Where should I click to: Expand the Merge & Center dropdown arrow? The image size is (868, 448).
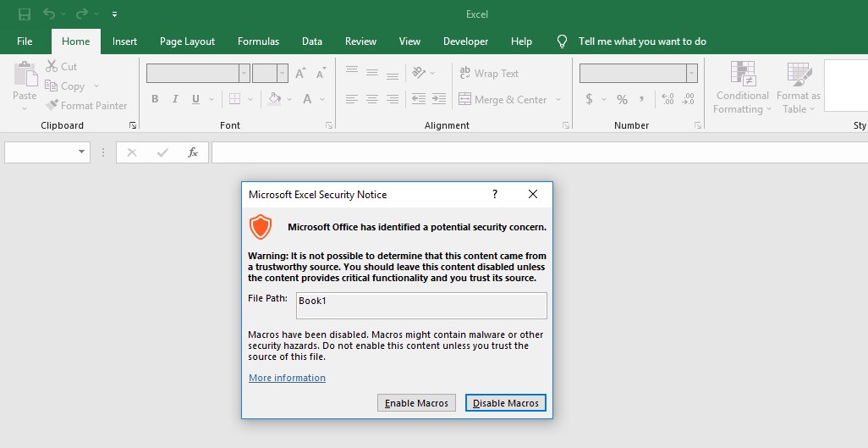pos(558,100)
